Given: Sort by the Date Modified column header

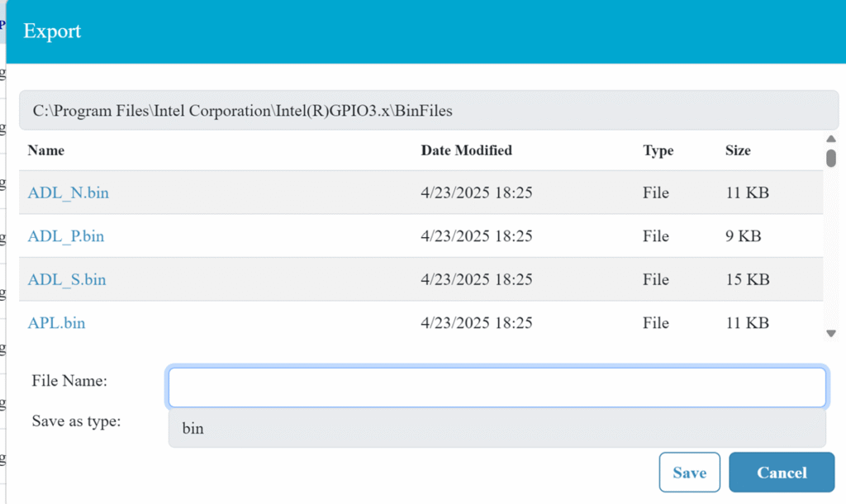Looking at the screenshot, I should (466, 150).
